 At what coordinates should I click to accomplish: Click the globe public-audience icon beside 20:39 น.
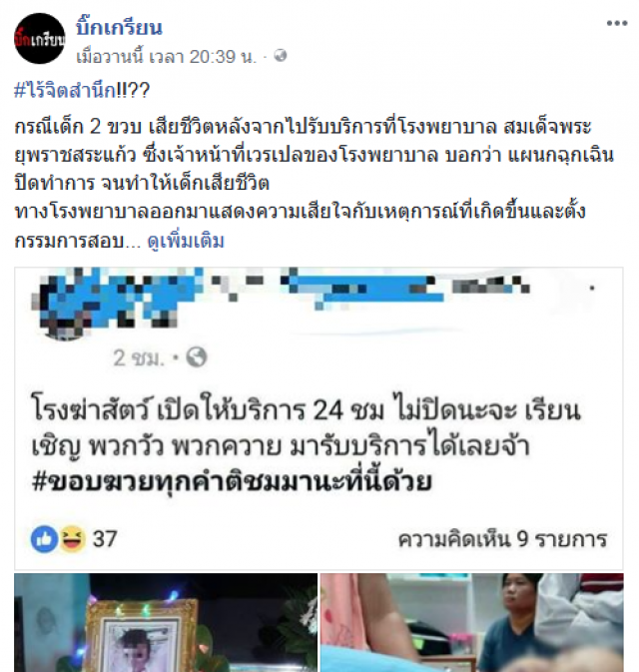point(281,56)
